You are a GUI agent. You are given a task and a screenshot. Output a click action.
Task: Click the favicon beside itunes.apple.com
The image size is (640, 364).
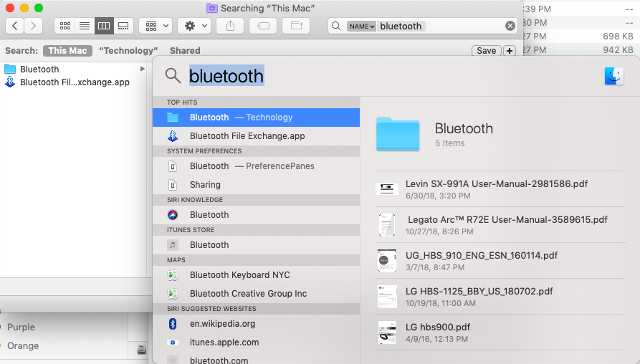coord(173,343)
